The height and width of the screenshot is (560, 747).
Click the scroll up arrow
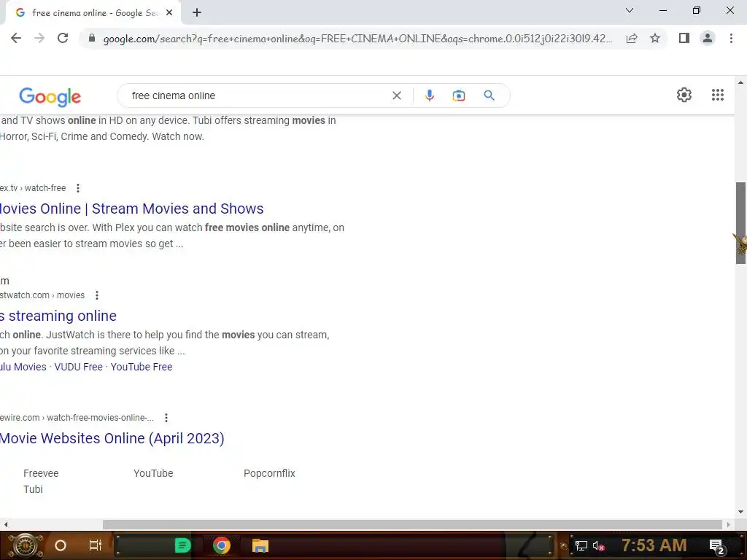point(740,82)
